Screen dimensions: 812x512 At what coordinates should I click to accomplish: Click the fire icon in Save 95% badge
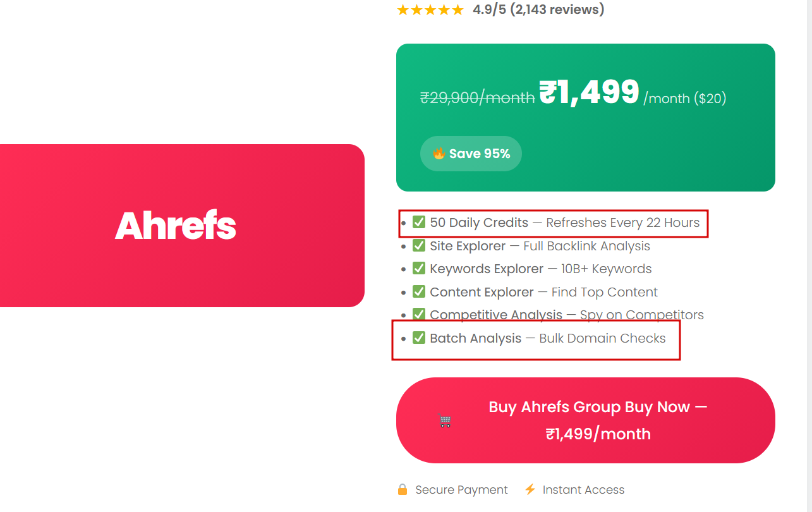[x=439, y=154]
